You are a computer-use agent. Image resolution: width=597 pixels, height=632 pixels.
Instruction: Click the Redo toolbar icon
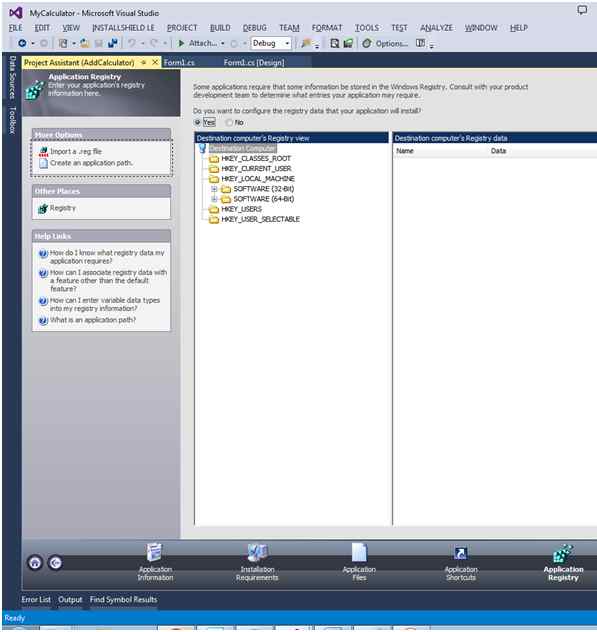[154, 43]
